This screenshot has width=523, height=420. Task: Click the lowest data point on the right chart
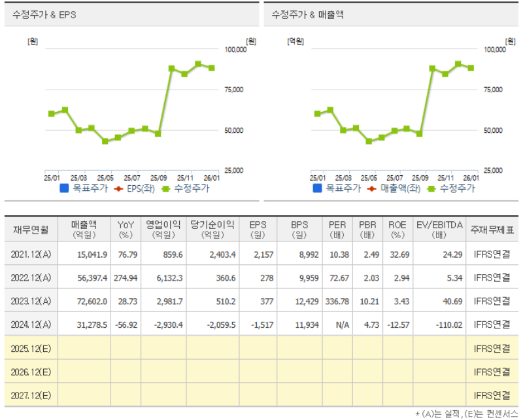[367, 140]
